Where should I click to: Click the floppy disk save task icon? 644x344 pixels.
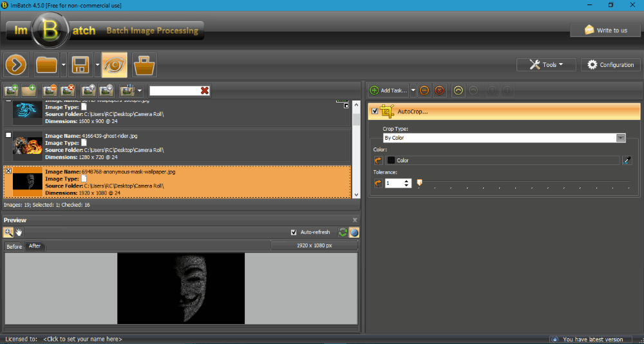click(80, 65)
